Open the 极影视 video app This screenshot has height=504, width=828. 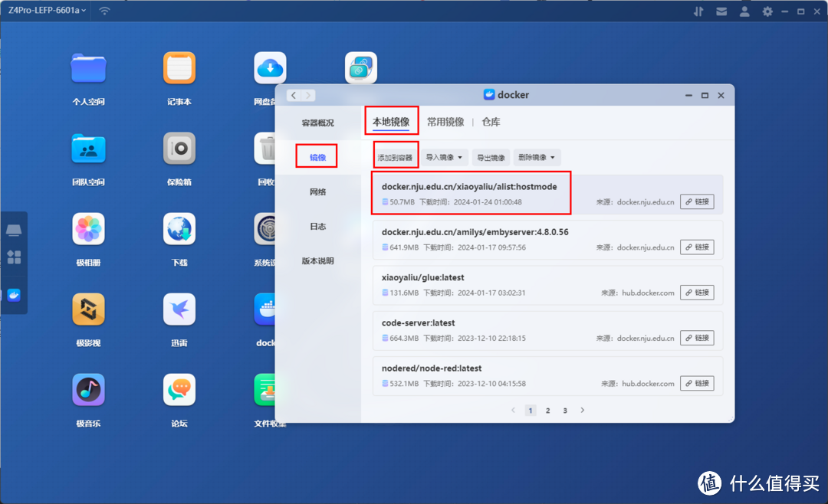(x=88, y=309)
